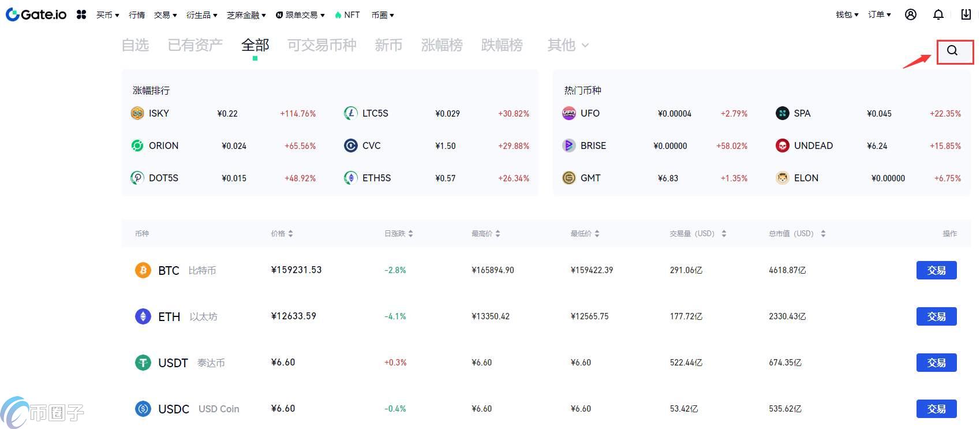Screen dimensions: 980x429
Task: Click the ISKY coin icon
Action: coord(137,113)
